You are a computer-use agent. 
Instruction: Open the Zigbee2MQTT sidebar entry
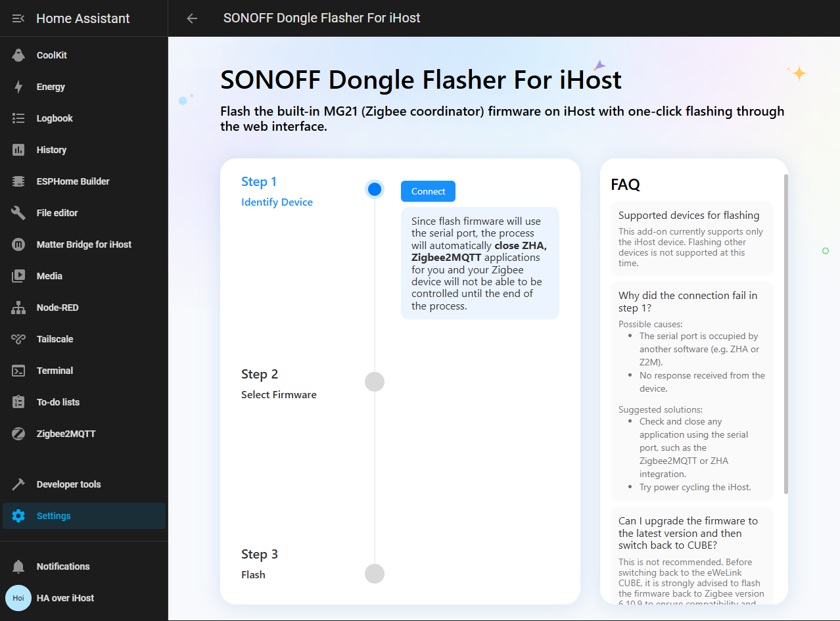click(x=84, y=434)
